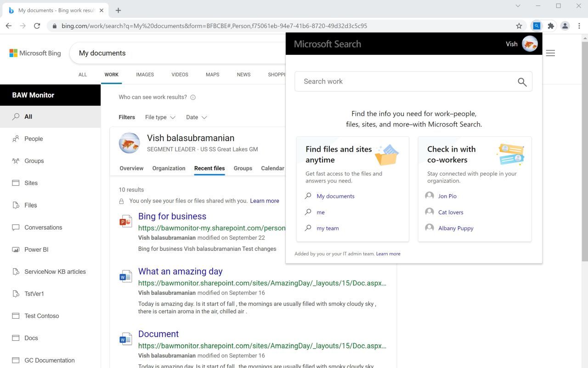Viewport: 588px width, 368px height.
Task: Click the Chrome profile avatar icon
Action: (565, 26)
